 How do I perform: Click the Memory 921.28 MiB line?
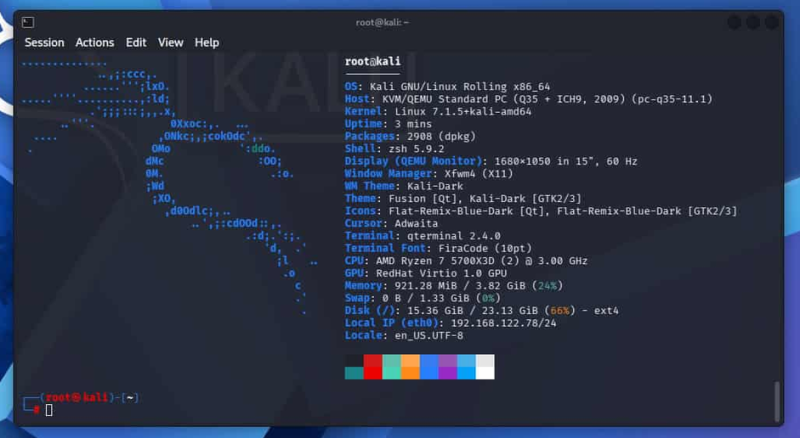click(x=454, y=286)
